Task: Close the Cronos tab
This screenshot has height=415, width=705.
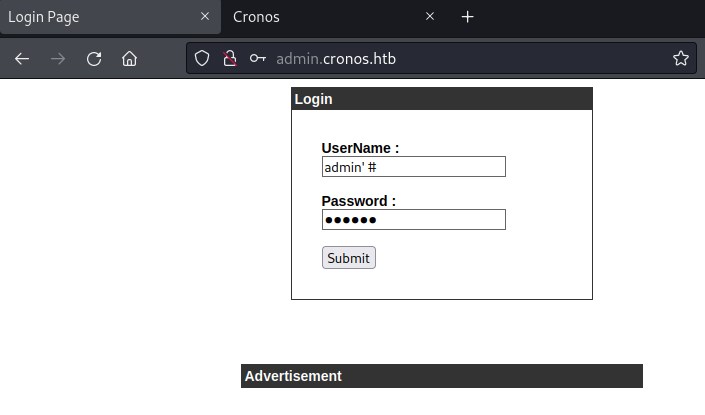Action: pos(430,17)
